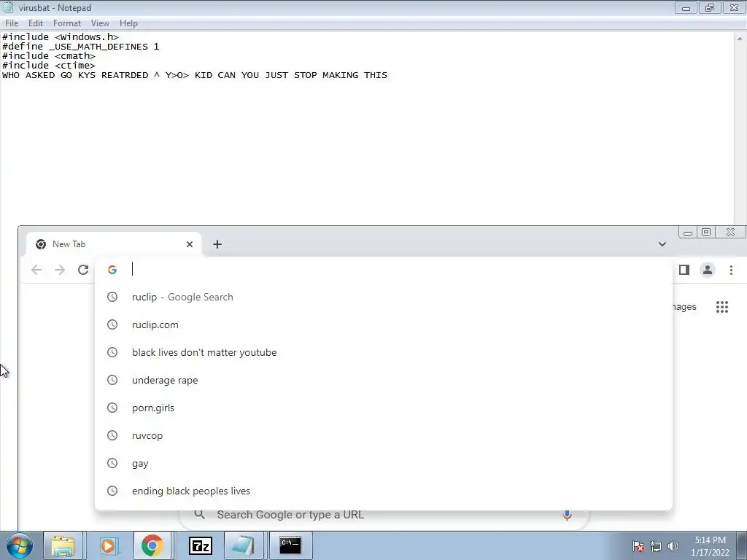The image size is (747, 560).
Task: Open 7-Zip from the taskbar
Action: 200,545
